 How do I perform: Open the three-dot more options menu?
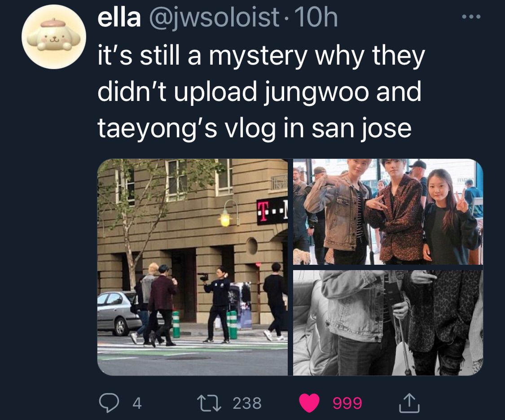pos(471,17)
